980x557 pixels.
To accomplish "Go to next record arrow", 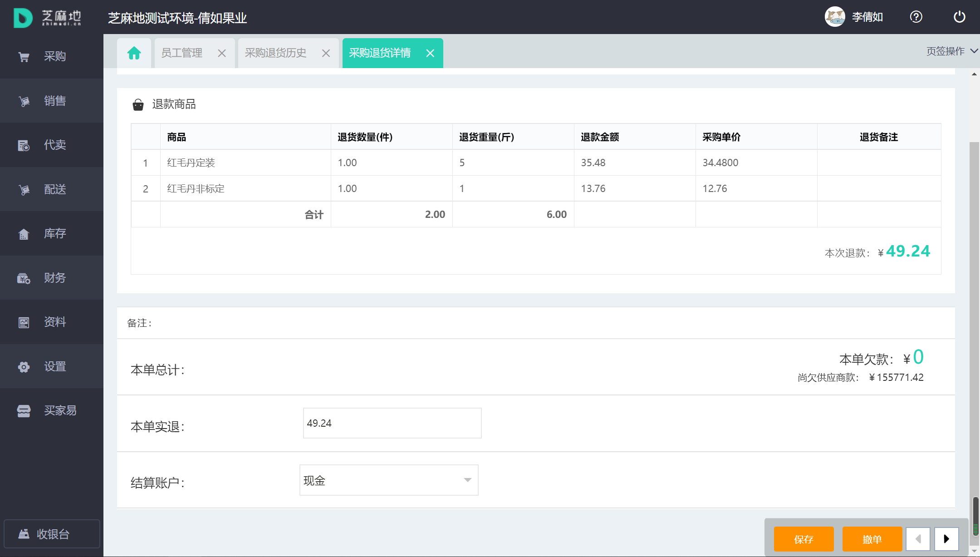I will tap(946, 539).
